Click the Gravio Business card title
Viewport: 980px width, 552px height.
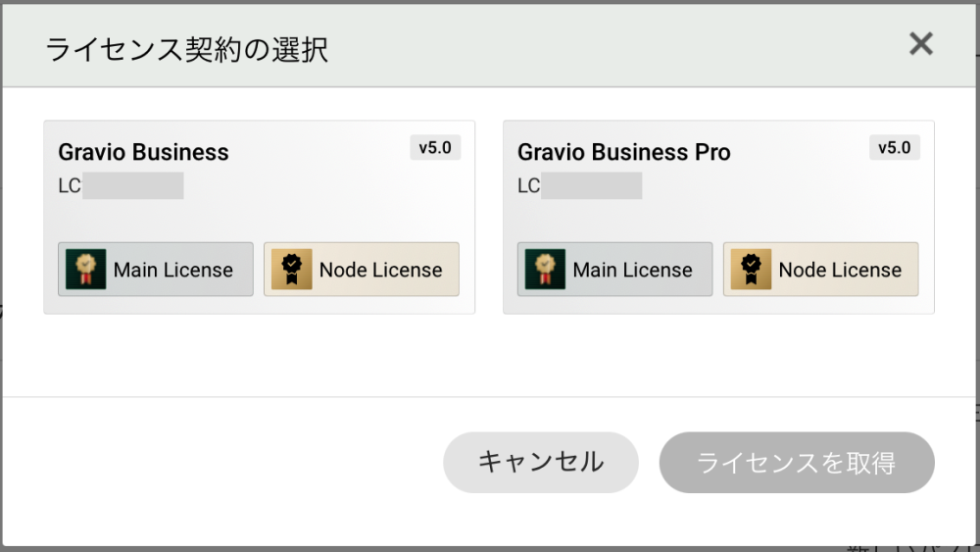click(x=144, y=152)
